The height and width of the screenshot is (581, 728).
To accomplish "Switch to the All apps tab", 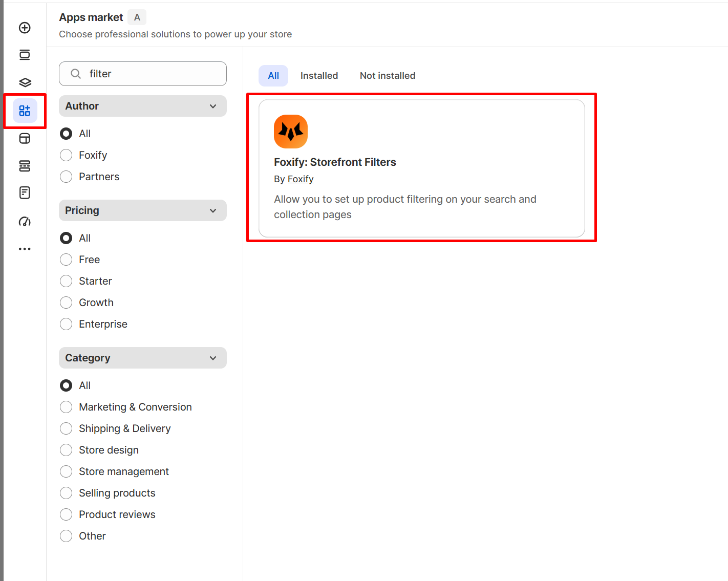I will 273,76.
